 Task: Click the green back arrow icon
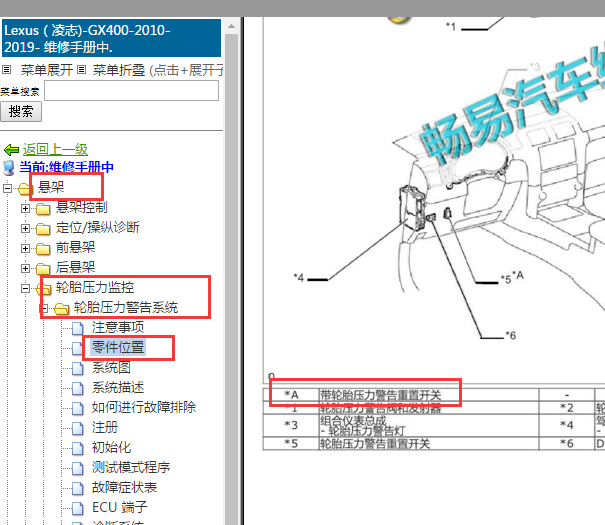pos(12,150)
